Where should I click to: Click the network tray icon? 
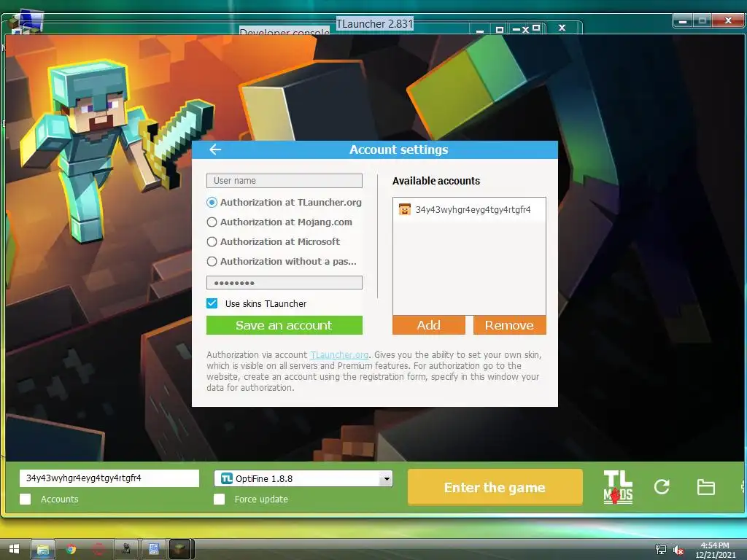tap(660, 550)
